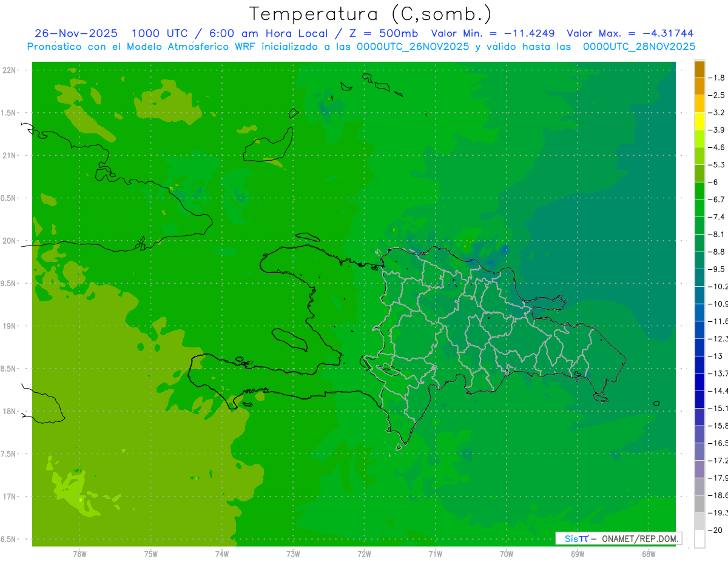Click the "Valor Min. = -11.4249" value
Viewport: 728px width, 562px height.
click(x=493, y=33)
